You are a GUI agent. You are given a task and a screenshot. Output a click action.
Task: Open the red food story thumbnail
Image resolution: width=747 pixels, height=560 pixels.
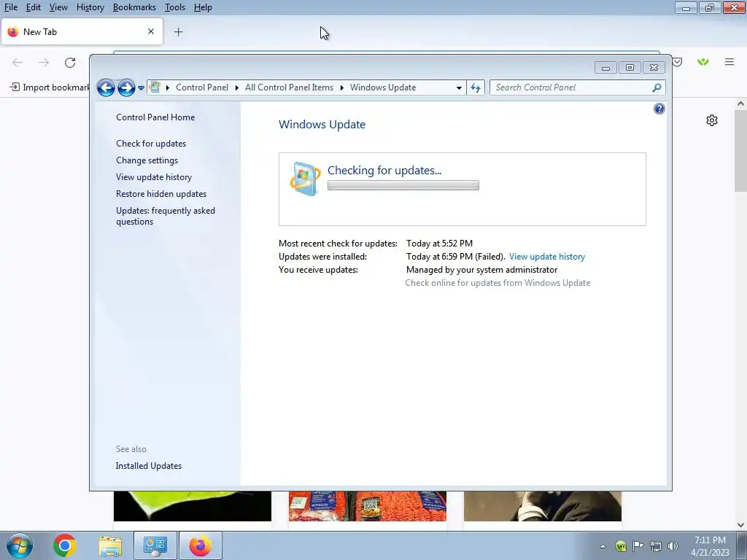pos(368,506)
